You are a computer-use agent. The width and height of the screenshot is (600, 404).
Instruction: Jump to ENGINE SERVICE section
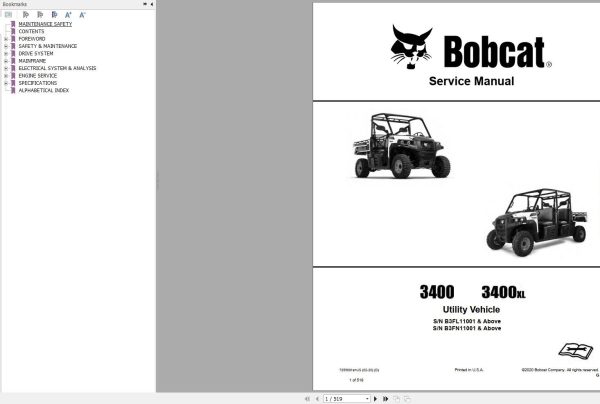click(x=38, y=76)
